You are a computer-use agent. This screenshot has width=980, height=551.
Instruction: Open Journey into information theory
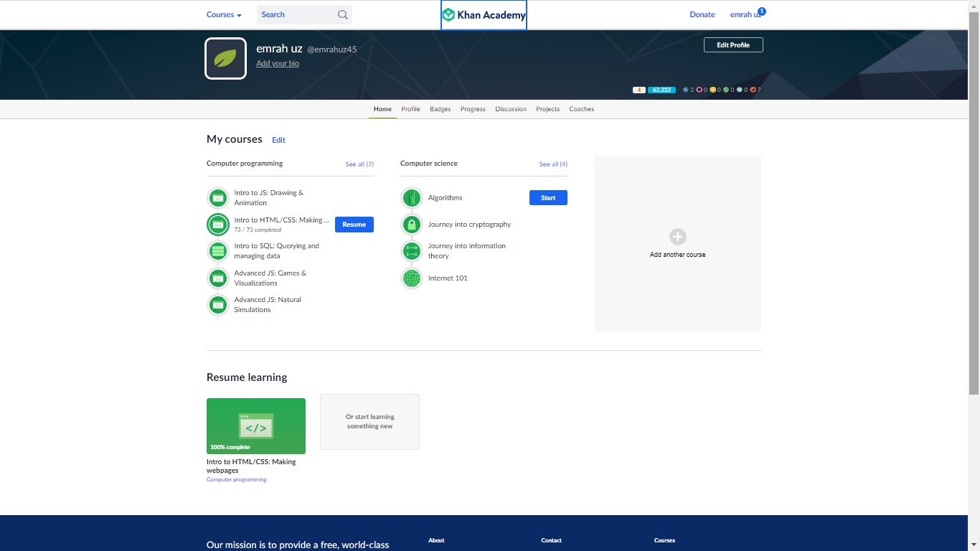[467, 251]
